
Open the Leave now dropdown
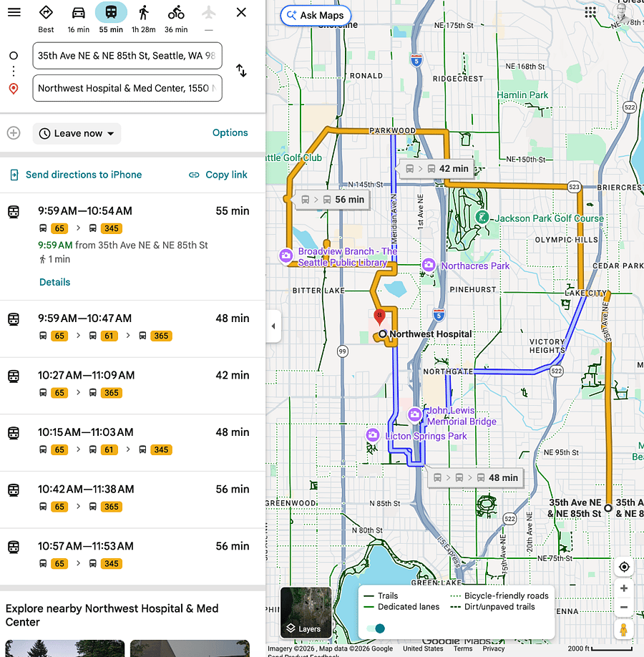click(77, 133)
